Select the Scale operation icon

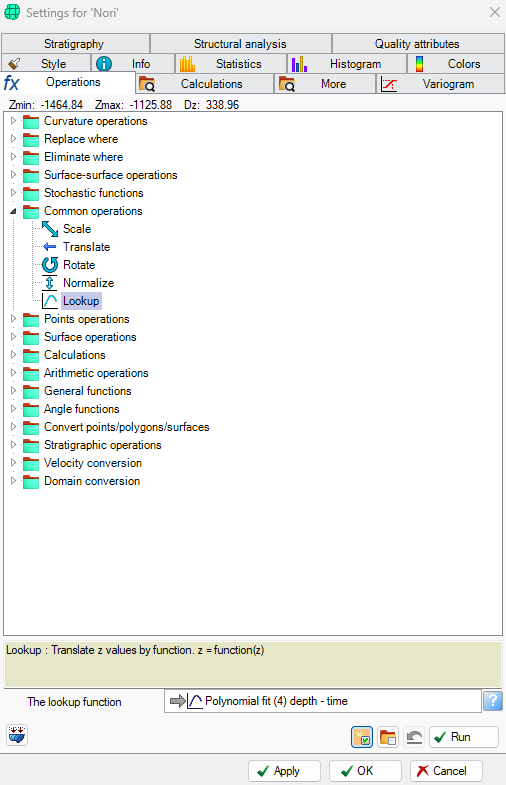tap(50, 229)
